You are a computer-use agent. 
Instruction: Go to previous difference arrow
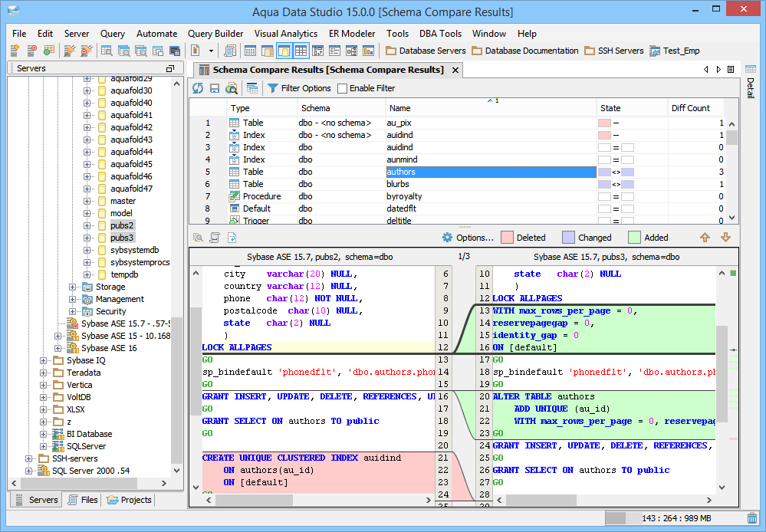pyautogui.click(x=705, y=238)
